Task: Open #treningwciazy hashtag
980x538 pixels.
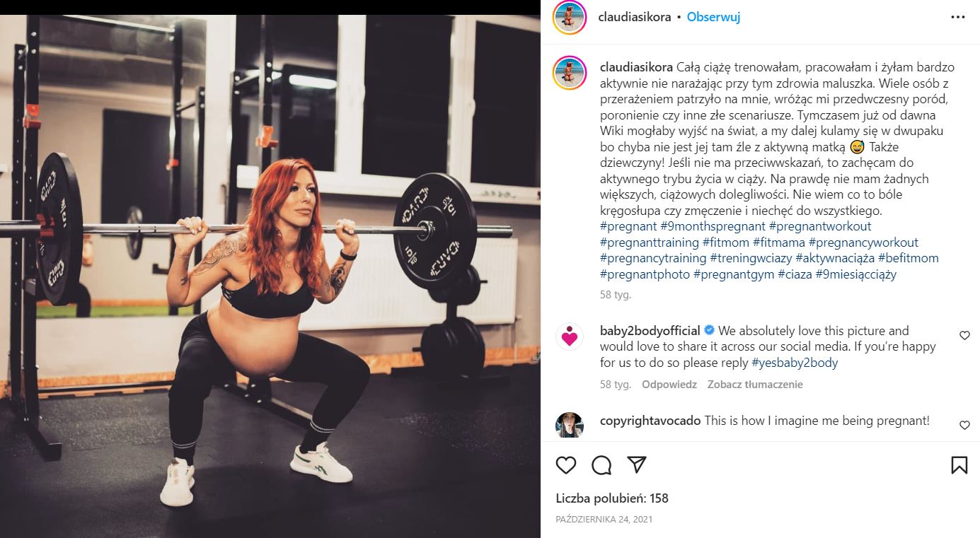Action: pos(751,258)
